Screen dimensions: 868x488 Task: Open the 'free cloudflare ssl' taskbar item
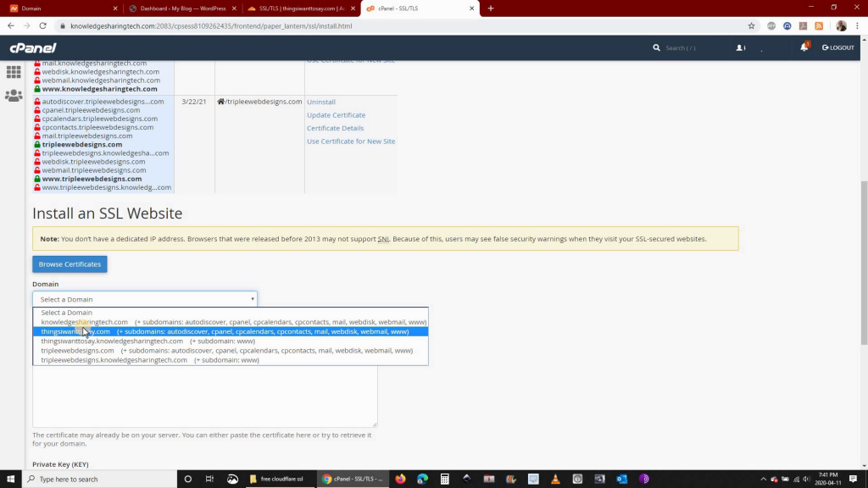coord(277,480)
